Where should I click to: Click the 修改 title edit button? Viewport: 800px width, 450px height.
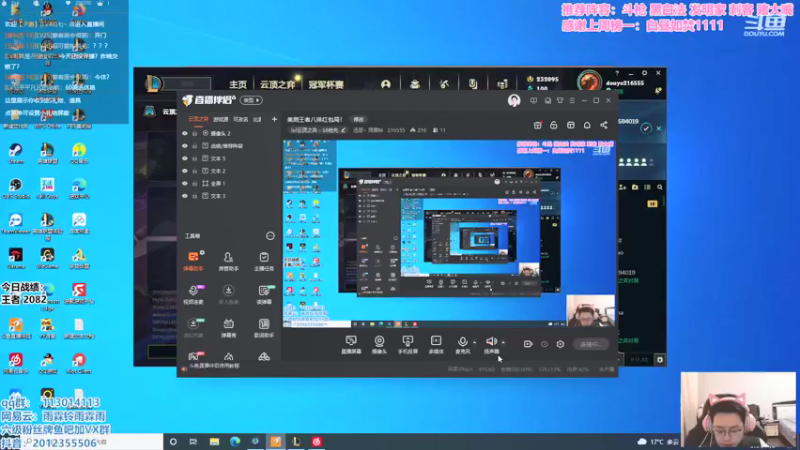click(359, 119)
